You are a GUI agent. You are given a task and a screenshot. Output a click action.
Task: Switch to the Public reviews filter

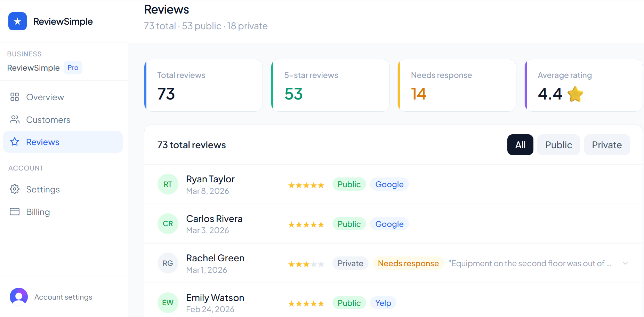[x=558, y=145]
